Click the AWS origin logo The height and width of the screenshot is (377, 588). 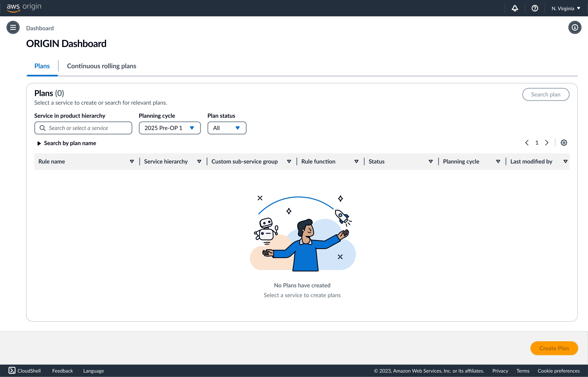tap(24, 7)
